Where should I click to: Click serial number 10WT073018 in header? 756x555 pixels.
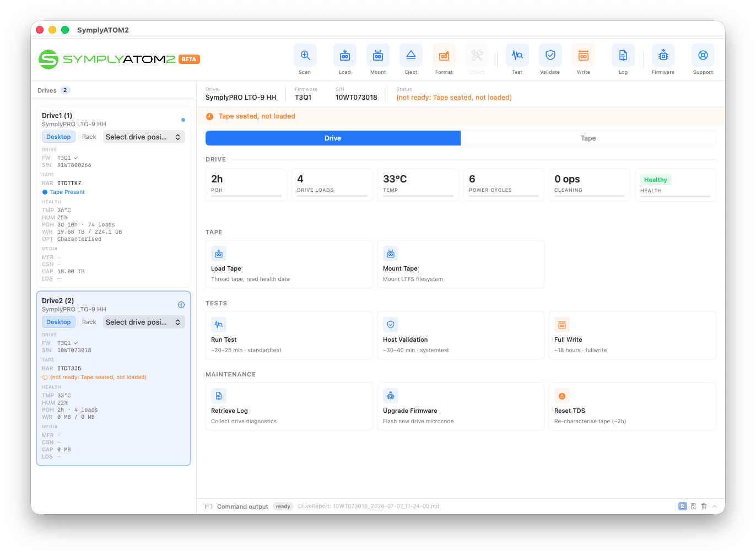coord(357,98)
